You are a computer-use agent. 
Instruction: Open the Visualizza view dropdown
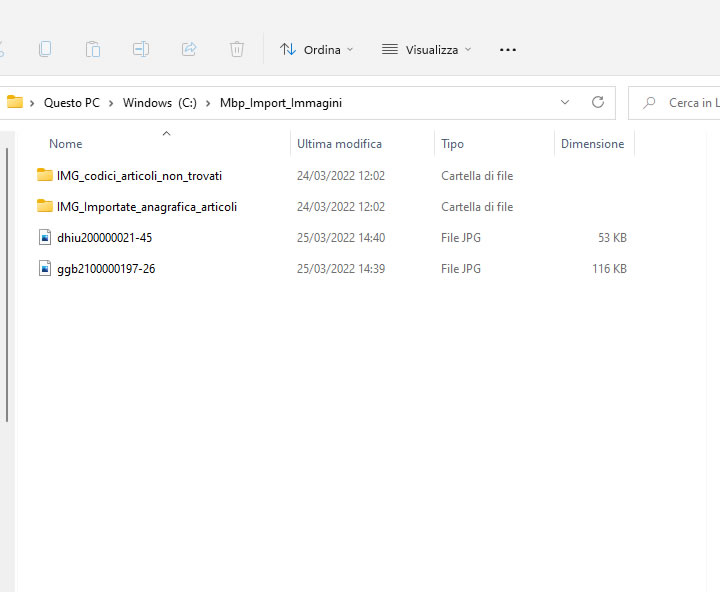pos(427,49)
